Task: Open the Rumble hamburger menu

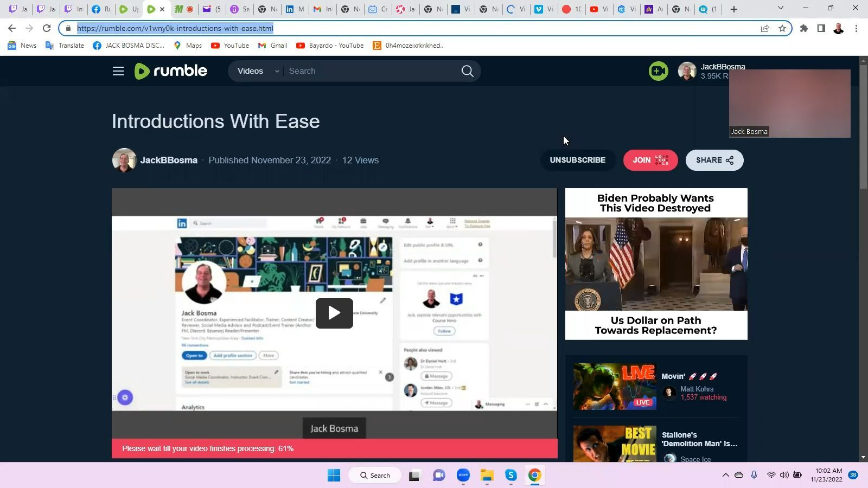Action: click(118, 71)
